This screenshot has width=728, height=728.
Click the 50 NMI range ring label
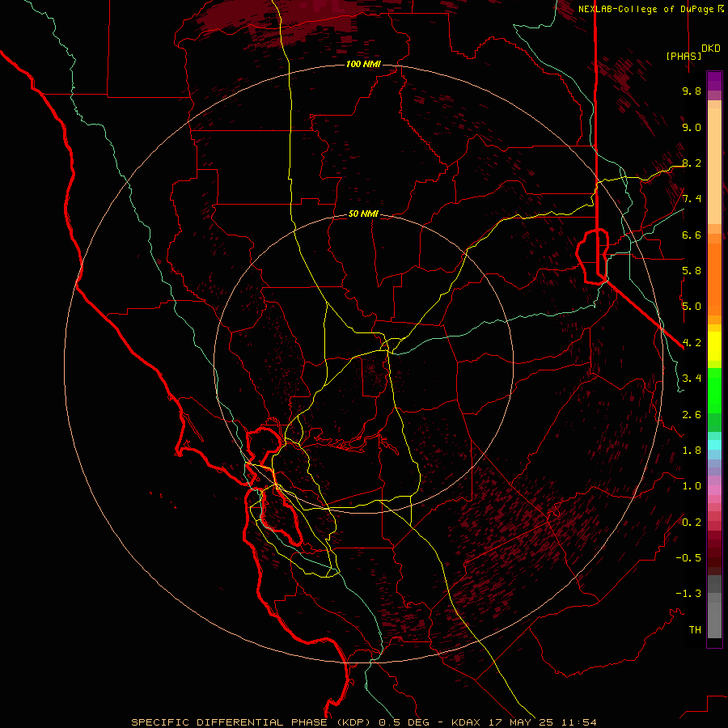pos(363,214)
